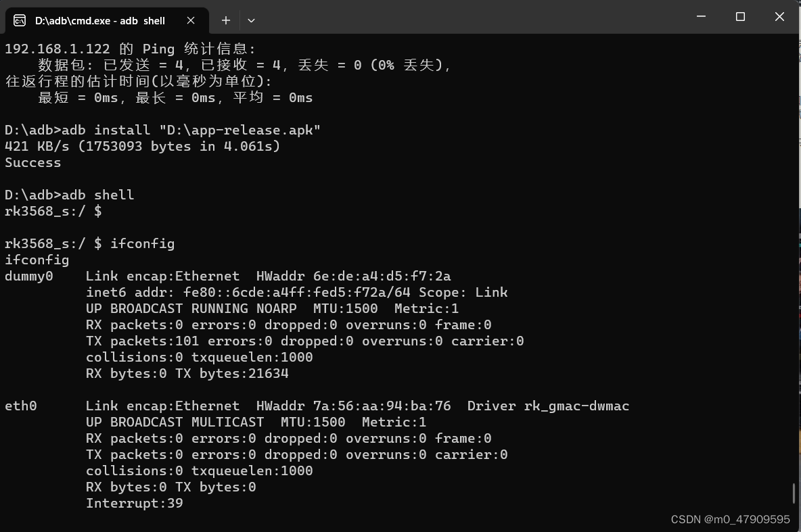Open a new terminal tab with the plus icon
Screen dimensions: 801x532
click(225, 20)
